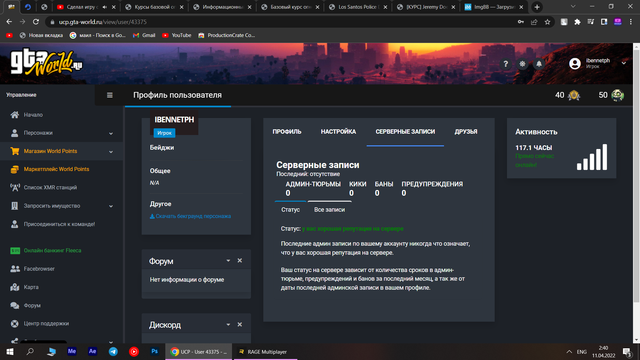The width and height of the screenshot is (640, 360).
Task: Click the Карта map icon
Action: (15, 287)
